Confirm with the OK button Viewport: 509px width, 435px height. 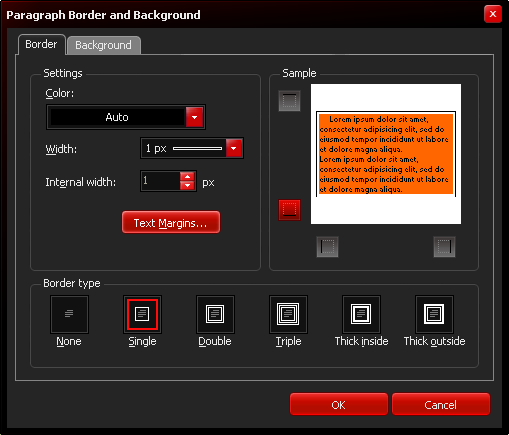339,404
